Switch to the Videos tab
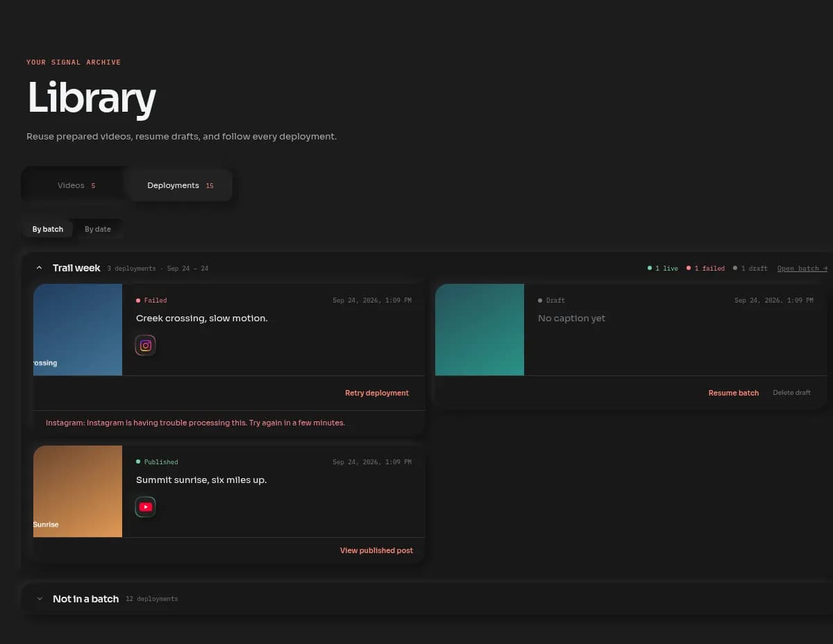833x644 pixels. point(76,185)
